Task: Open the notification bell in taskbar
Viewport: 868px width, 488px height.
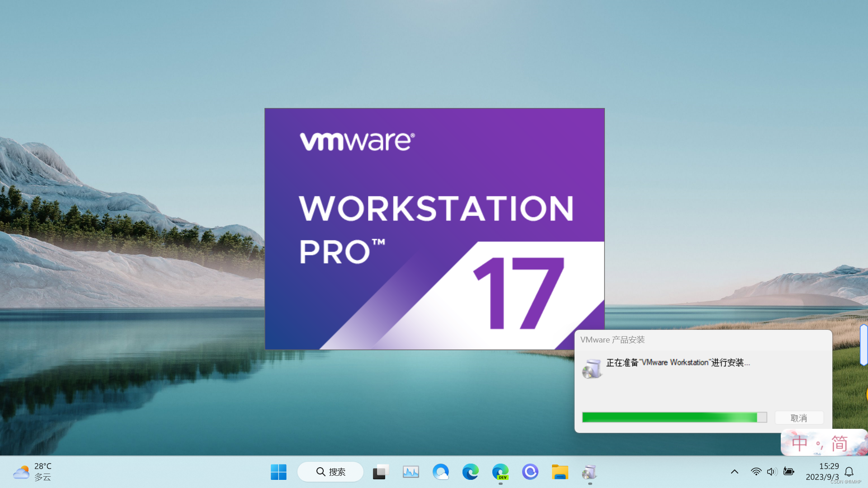Action: pos(849,472)
